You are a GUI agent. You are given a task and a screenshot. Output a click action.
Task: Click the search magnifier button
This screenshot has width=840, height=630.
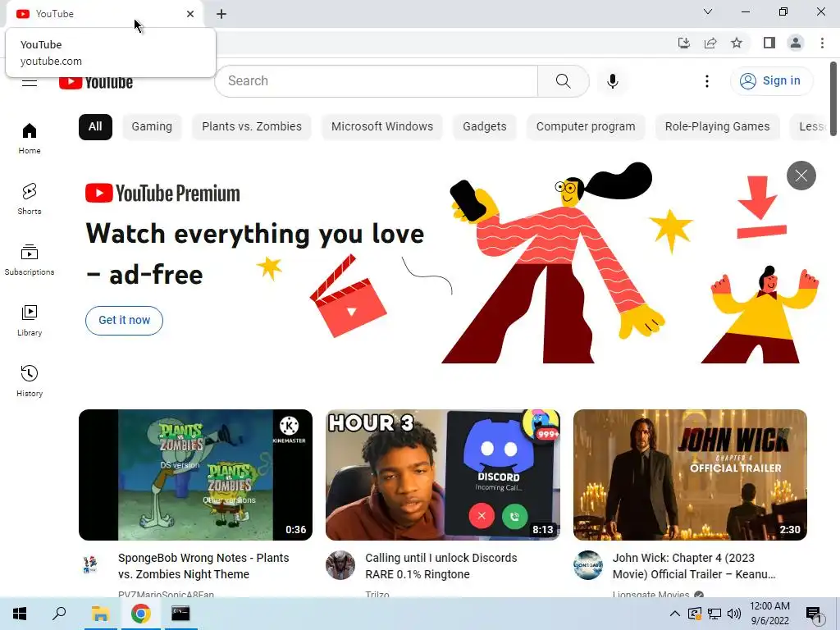pyautogui.click(x=563, y=81)
